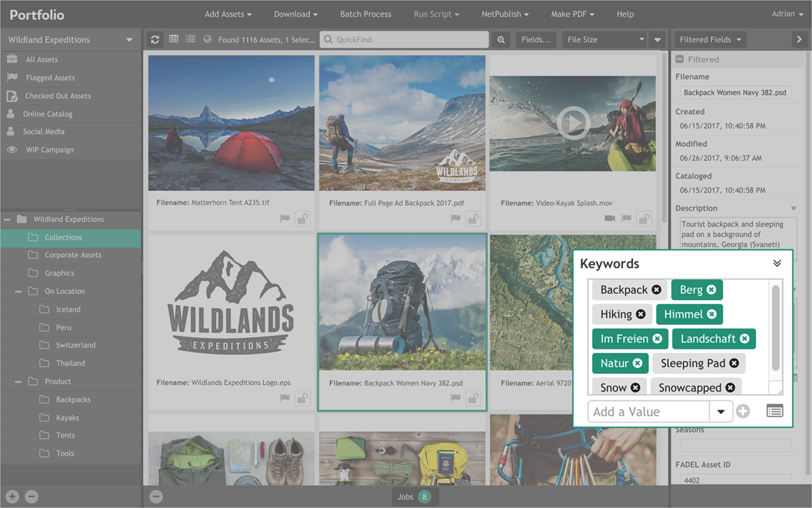812x508 pixels.
Task: Click Batch Process in the menu bar
Action: click(x=365, y=14)
